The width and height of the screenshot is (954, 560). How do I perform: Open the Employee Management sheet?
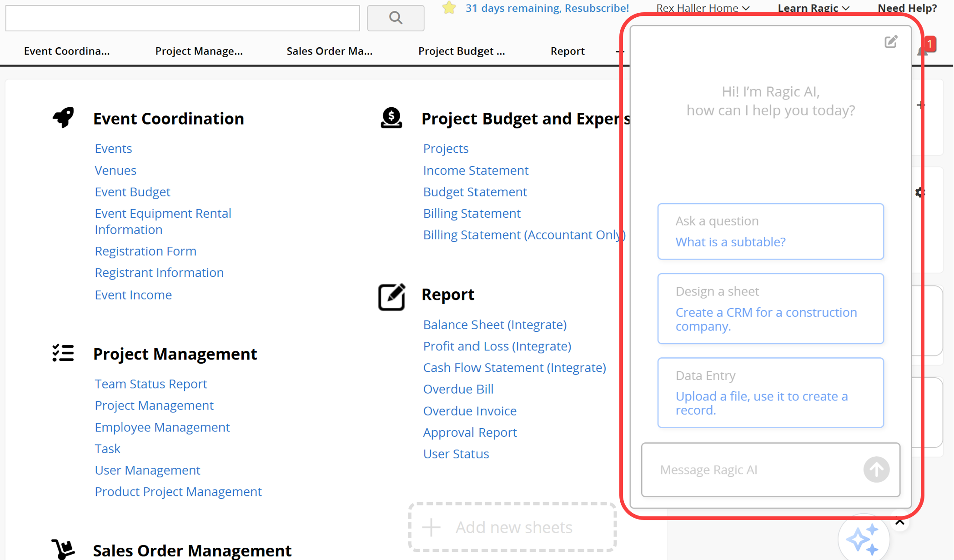pyautogui.click(x=162, y=427)
